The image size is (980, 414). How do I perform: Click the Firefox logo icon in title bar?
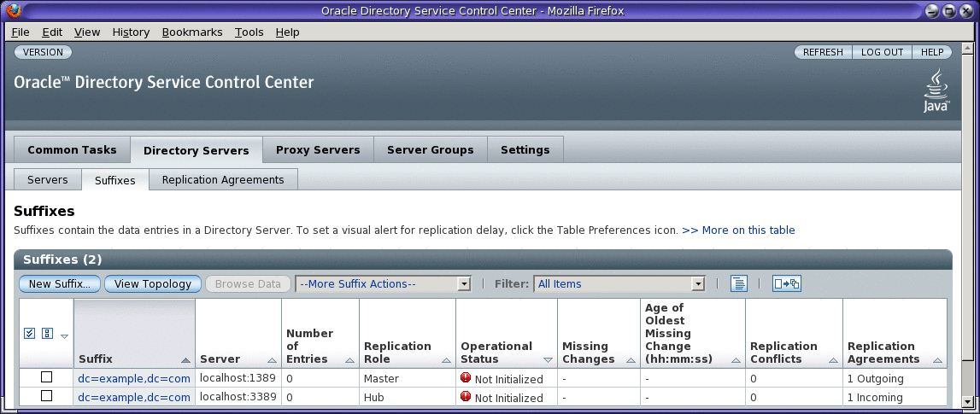pos(13,10)
